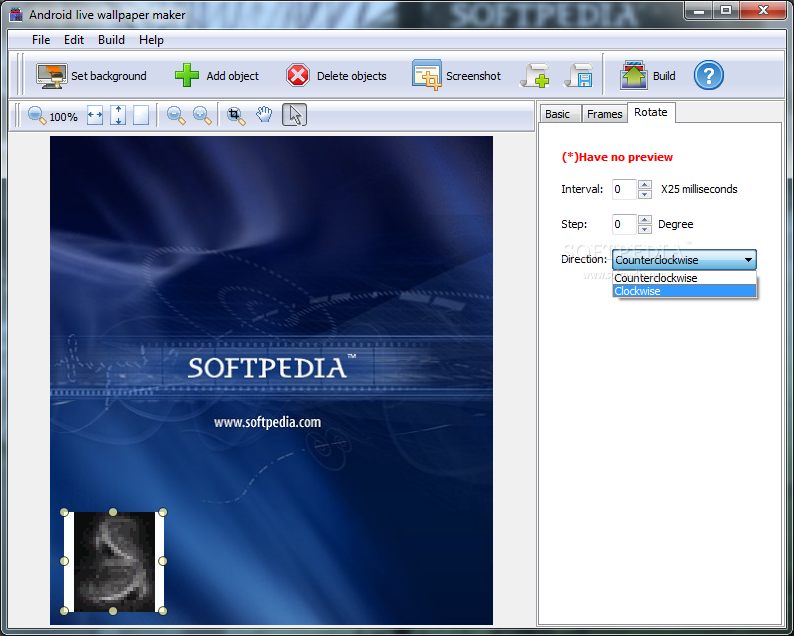
Task: Click the Screenshot label text
Action: pyautogui.click(x=473, y=76)
